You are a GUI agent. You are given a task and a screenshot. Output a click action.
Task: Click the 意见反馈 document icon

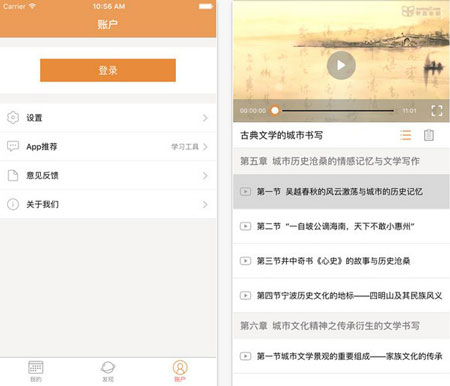click(13, 175)
